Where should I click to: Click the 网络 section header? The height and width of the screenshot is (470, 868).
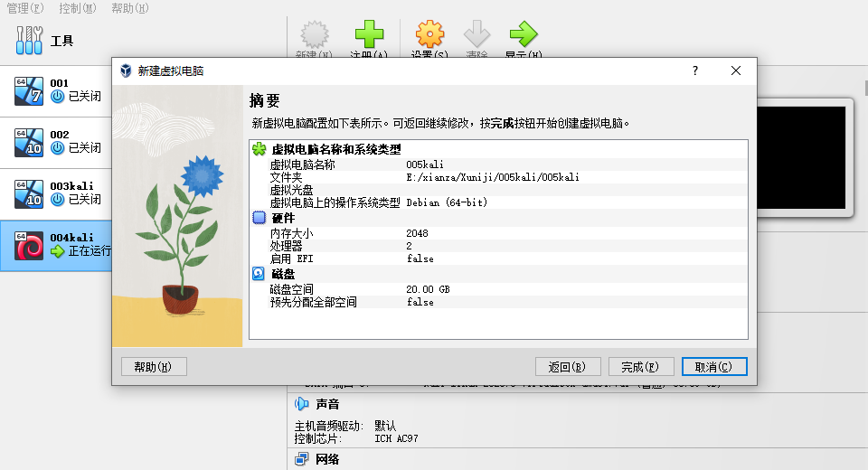pos(327,459)
